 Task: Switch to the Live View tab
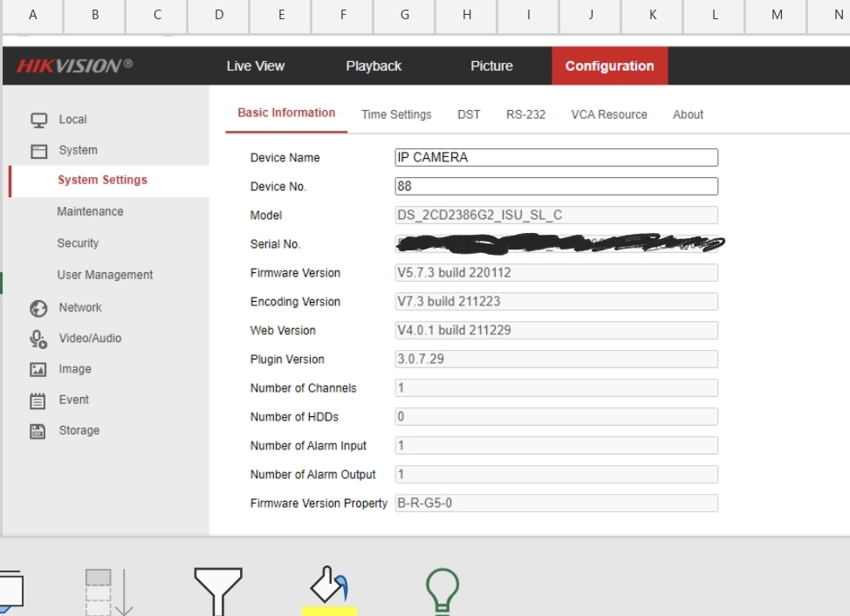[256, 66]
